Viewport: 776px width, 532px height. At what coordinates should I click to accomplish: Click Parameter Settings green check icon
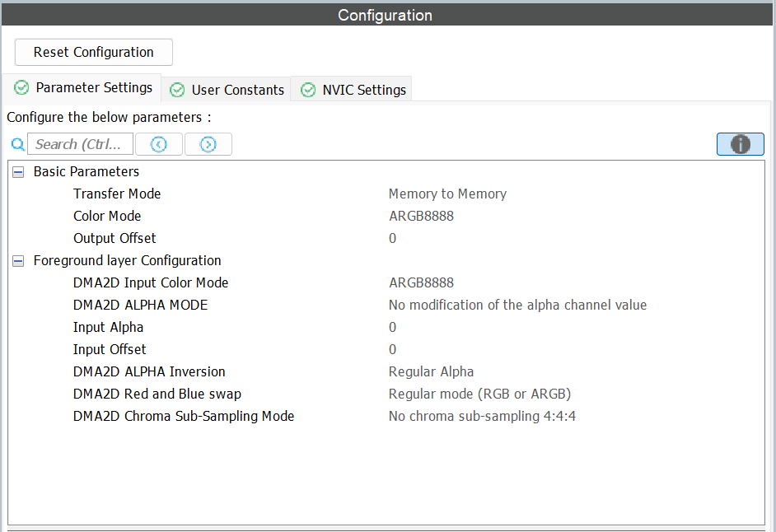[21, 87]
